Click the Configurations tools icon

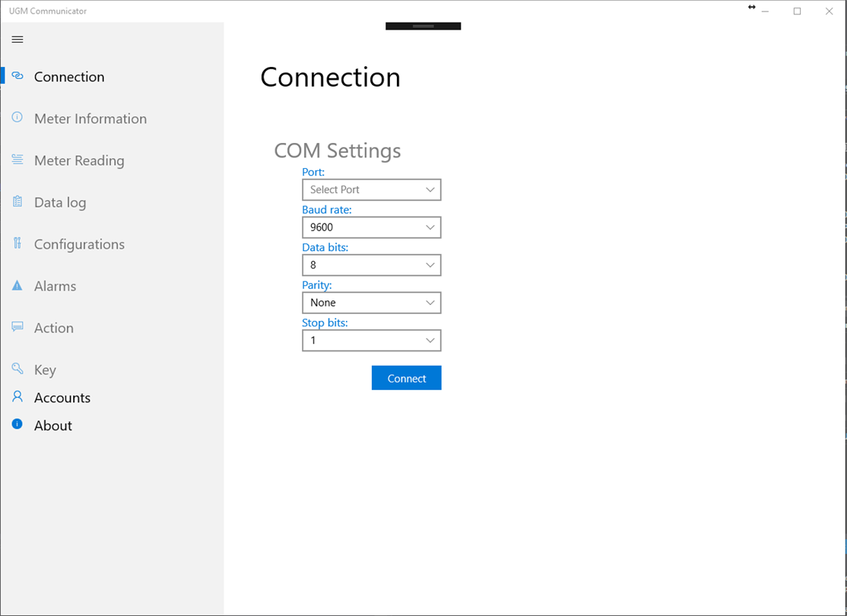pyautogui.click(x=17, y=243)
